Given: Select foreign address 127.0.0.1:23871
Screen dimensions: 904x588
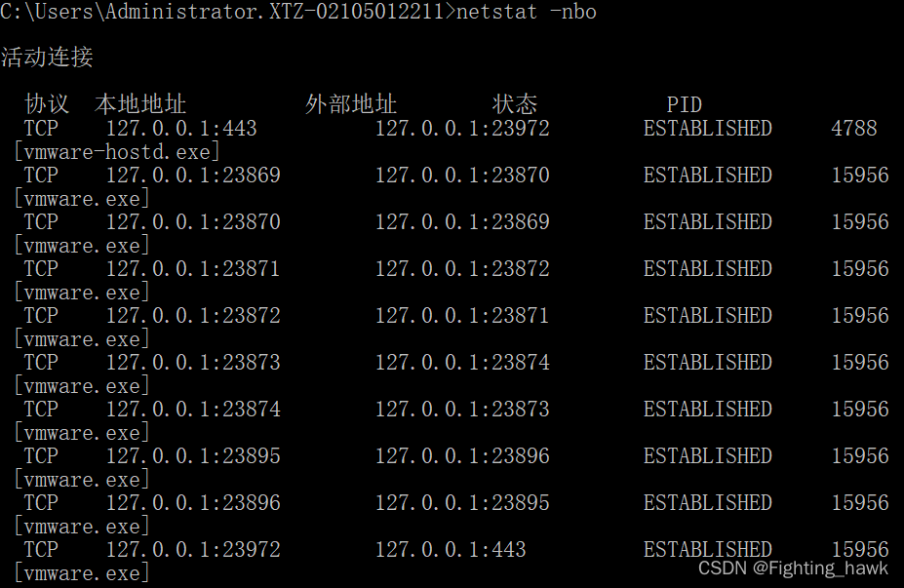Looking at the screenshot, I should 462,315.
